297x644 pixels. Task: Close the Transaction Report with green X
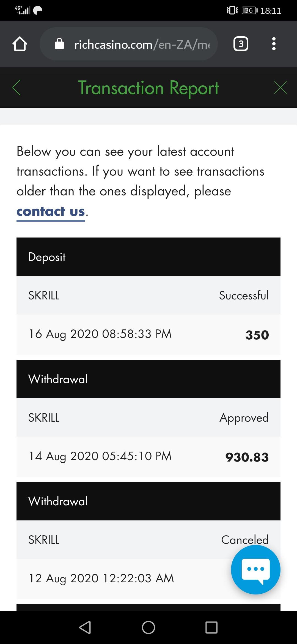(280, 88)
